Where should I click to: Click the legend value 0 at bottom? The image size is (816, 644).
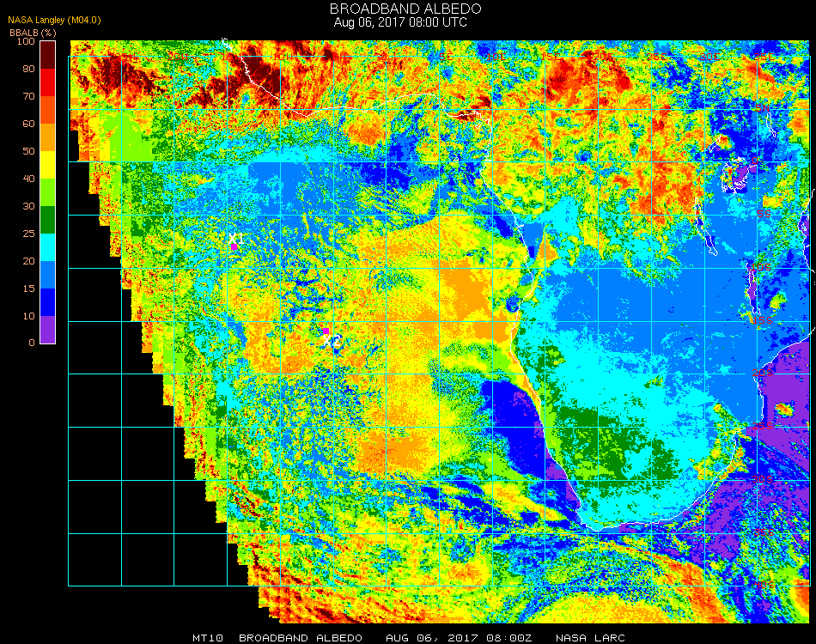pyautogui.click(x=32, y=343)
